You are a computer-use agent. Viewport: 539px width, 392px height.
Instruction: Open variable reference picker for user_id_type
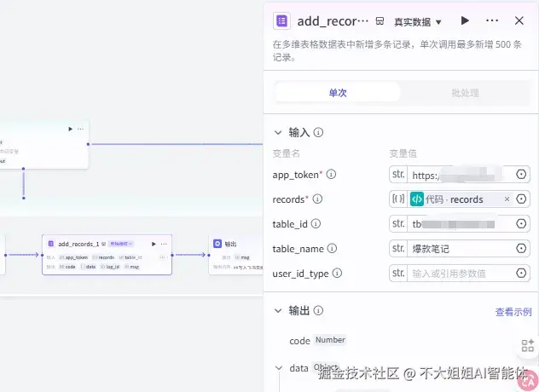pos(521,274)
